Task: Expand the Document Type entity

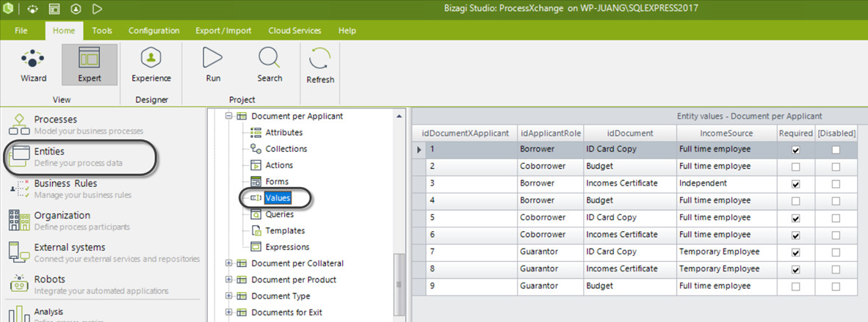Action: coord(228,296)
